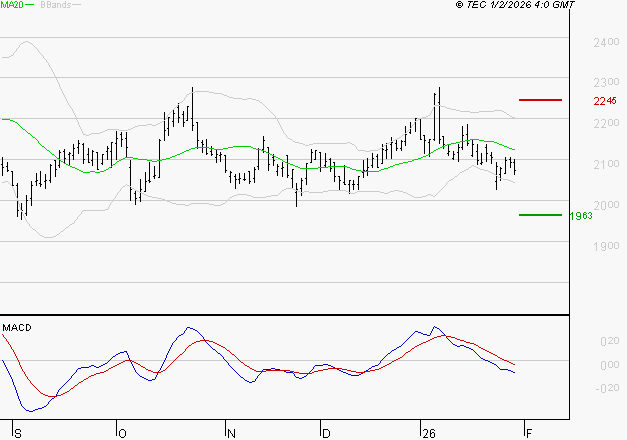Click the 2200 price axis label
The height and width of the screenshot is (440, 627).
tap(606, 123)
